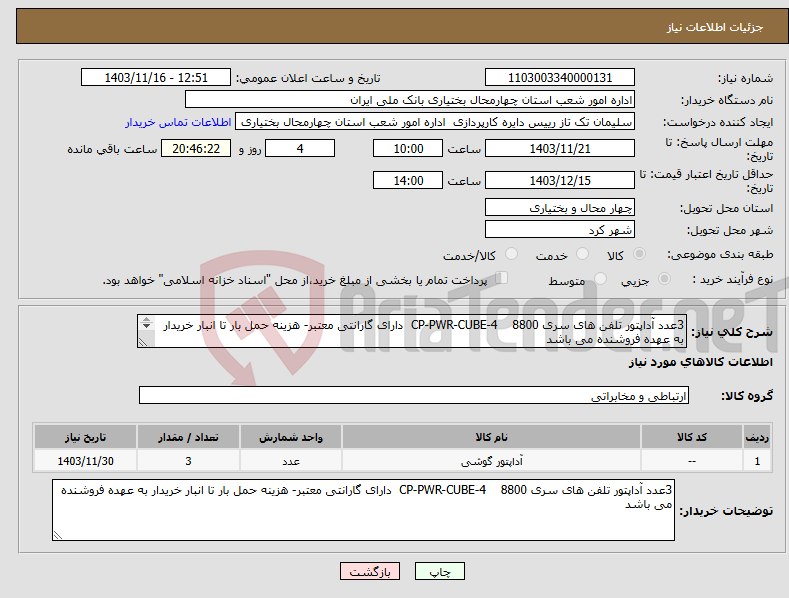Click the need date cell 1403/11/30
The height and width of the screenshot is (598, 789).
tap(86, 461)
